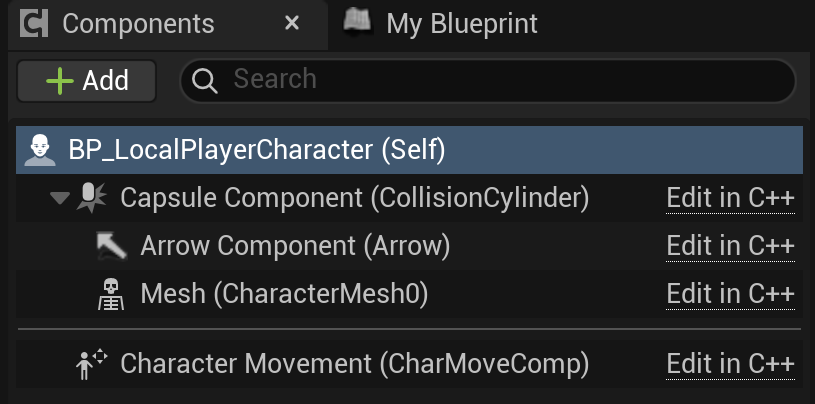This screenshot has width=815, height=404.
Task: Open Edit in C++ for Mesh
Action: (x=730, y=294)
